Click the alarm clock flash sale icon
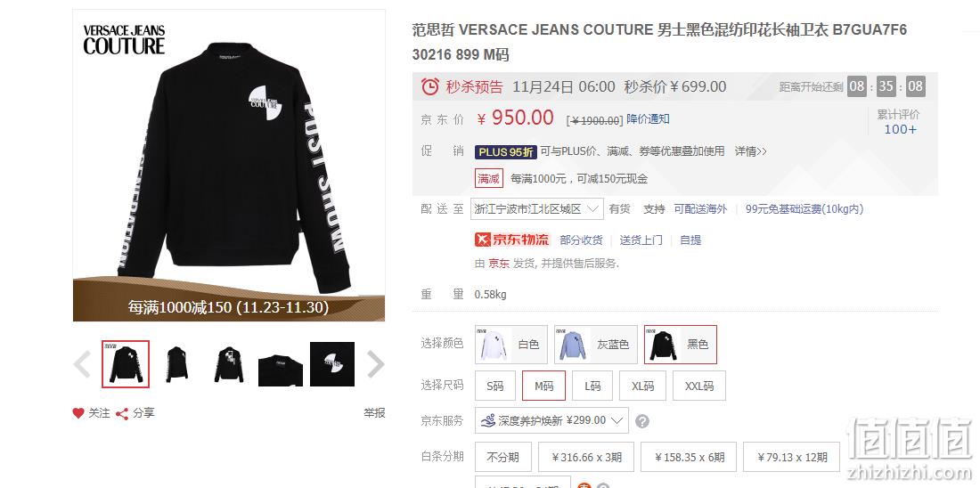This screenshot has height=488, width=980. pyautogui.click(x=430, y=86)
